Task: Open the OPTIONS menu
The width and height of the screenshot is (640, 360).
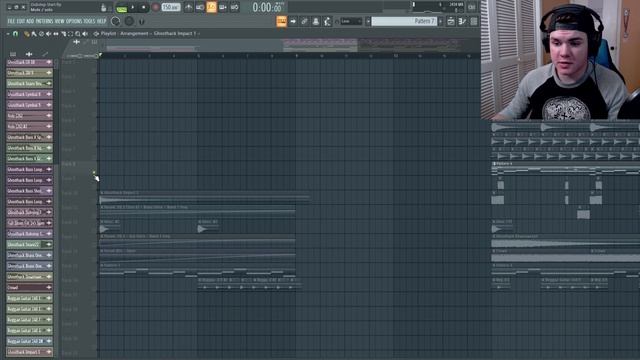Action: coord(74,21)
